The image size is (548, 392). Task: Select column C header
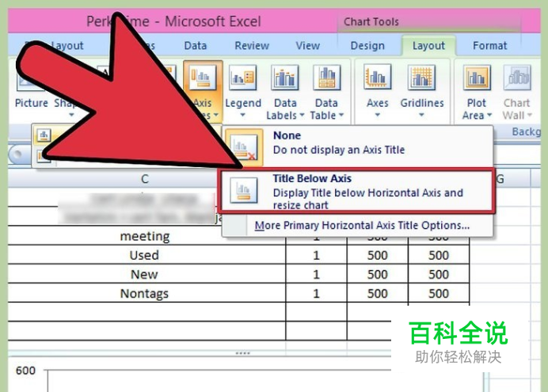[x=145, y=179]
